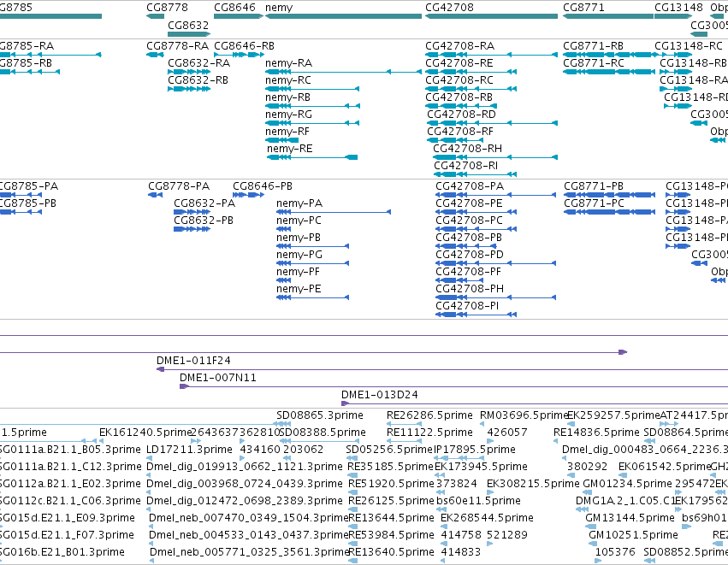Click the CG42708-RD transcript label

click(461, 115)
